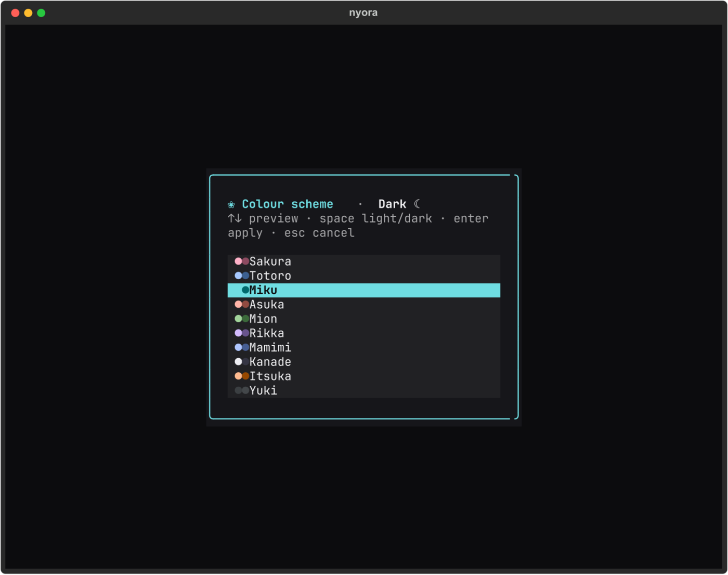Click the up-down arrows preview hint
The height and width of the screenshot is (575, 728).
point(263,219)
